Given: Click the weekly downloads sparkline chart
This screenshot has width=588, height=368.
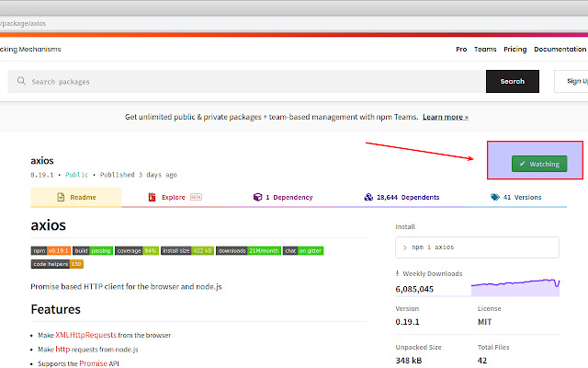Looking at the screenshot, I should coord(515,288).
